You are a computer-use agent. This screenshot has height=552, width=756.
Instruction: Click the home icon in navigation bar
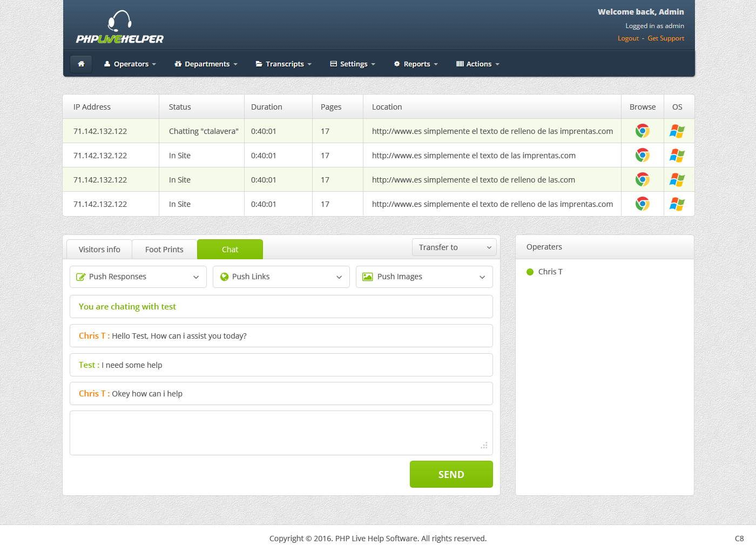(x=81, y=64)
